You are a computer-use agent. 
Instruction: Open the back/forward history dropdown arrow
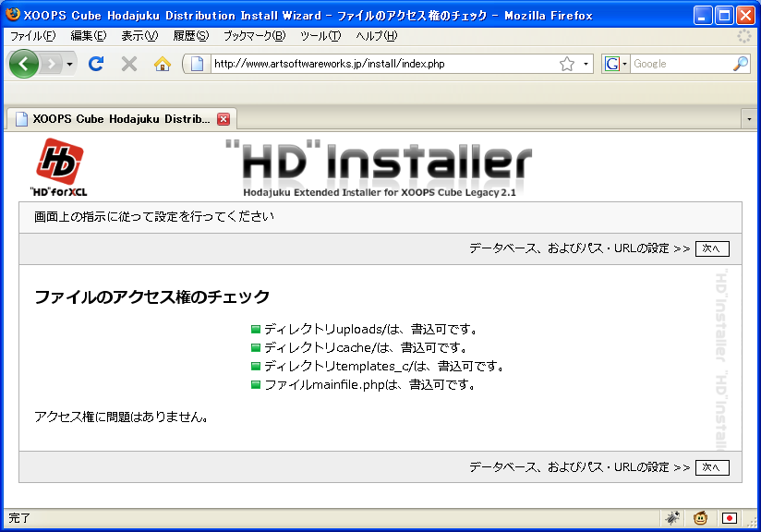69,64
